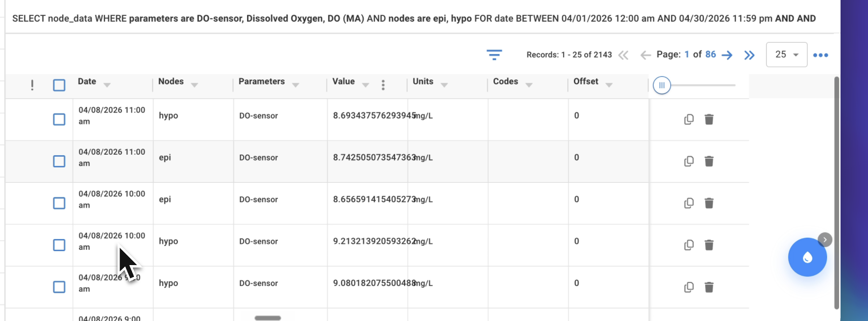Image resolution: width=868 pixels, height=321 pixels.
Task: Copy the hypo 9.080 record row
Action: click(x=689, y=287)
